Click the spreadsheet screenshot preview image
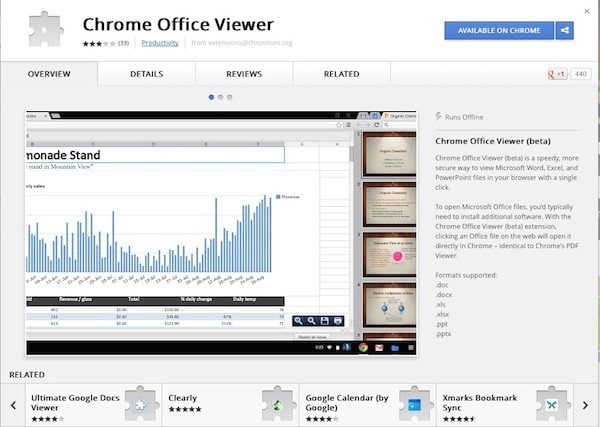Viewport: 600px width, 427px height. pos(190,230)
